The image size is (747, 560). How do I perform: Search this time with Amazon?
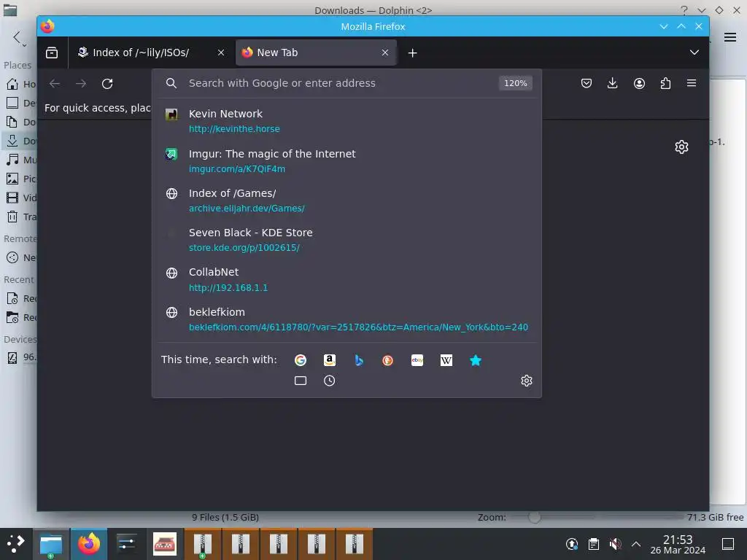pos(330,360)
